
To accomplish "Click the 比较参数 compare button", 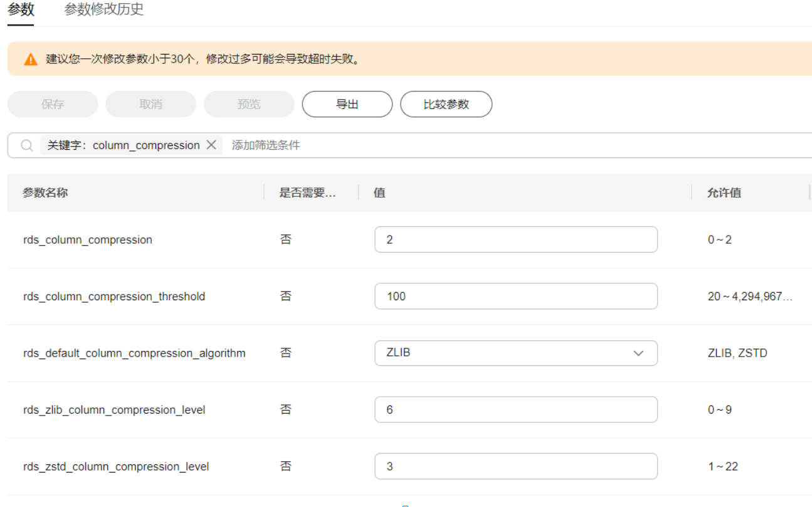I will click(446, 104).
